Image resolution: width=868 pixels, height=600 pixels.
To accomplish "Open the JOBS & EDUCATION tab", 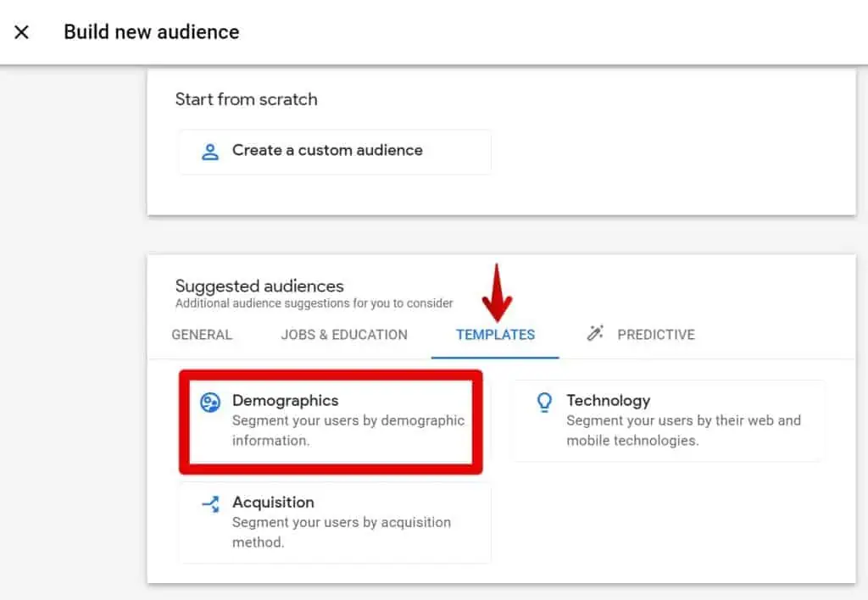I will [343, 335].
